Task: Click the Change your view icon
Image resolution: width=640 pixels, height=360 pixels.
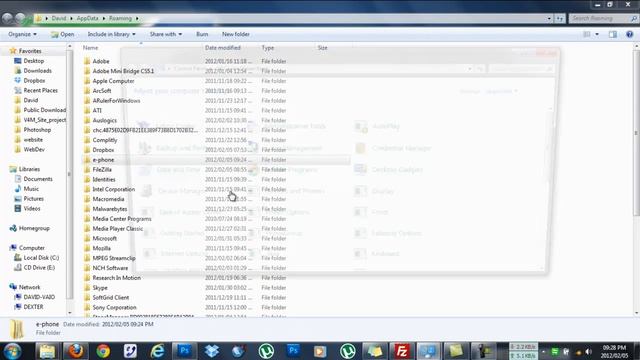Action: (587, 34)
